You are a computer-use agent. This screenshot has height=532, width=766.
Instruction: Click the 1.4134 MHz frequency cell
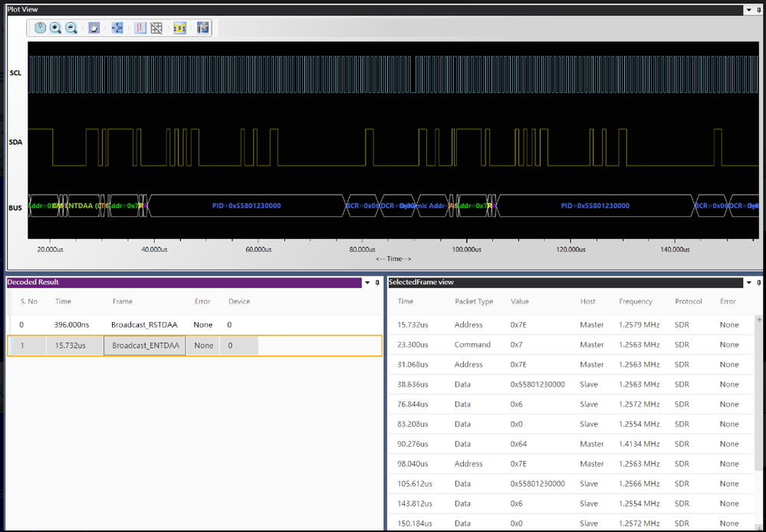pos(639,444)
